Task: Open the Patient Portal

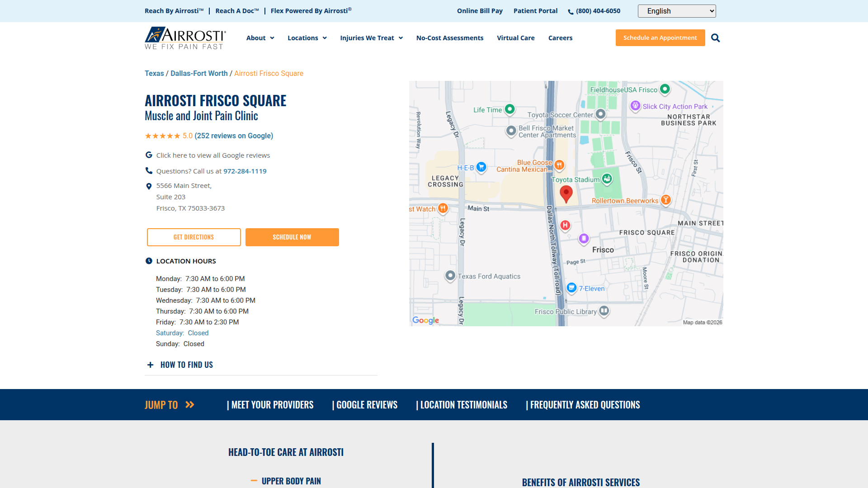Action: [535, 11]
